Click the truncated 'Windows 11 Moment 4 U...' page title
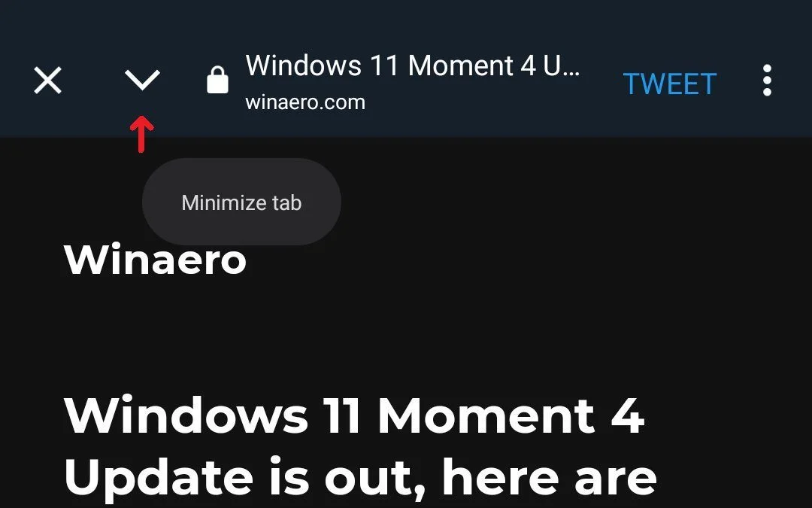The height and width of the screenshot is (508, 812). click(x=413, y=65)
